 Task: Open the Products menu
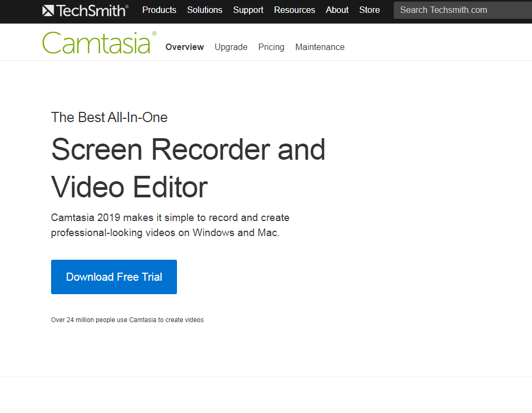(159, 10)
